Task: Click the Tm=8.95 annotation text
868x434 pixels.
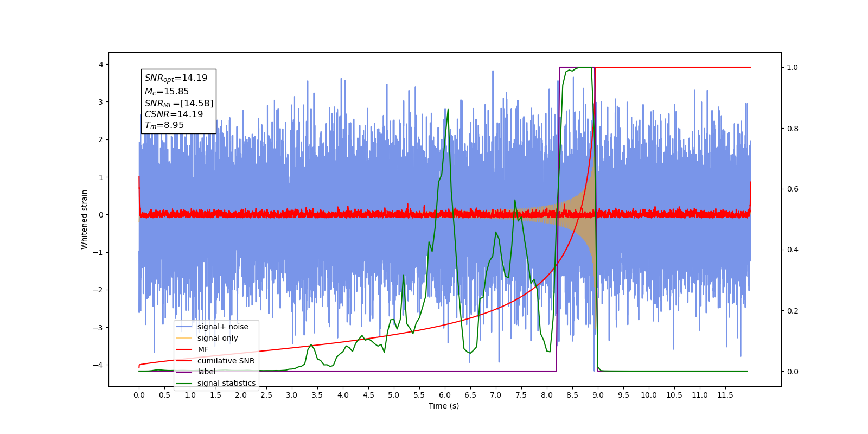Action: click(x=164, y=125)
